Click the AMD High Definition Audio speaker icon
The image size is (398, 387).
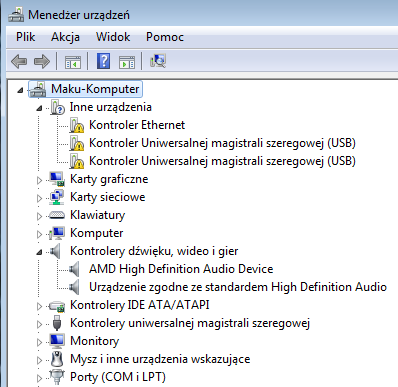click(75, 269)
